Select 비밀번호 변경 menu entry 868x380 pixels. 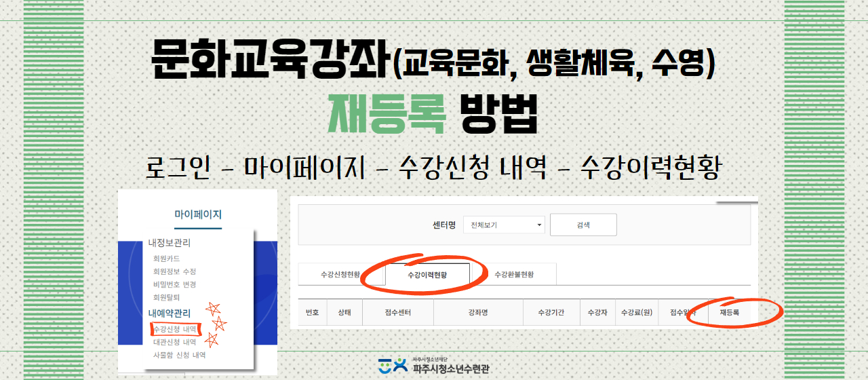pyautogui.click(x=174, y=284)
